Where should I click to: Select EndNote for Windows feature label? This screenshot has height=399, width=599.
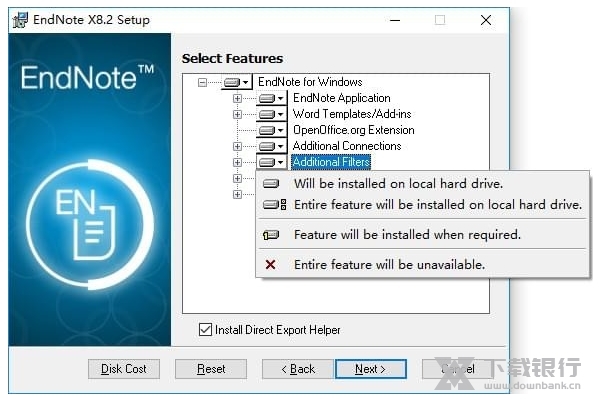310,82
